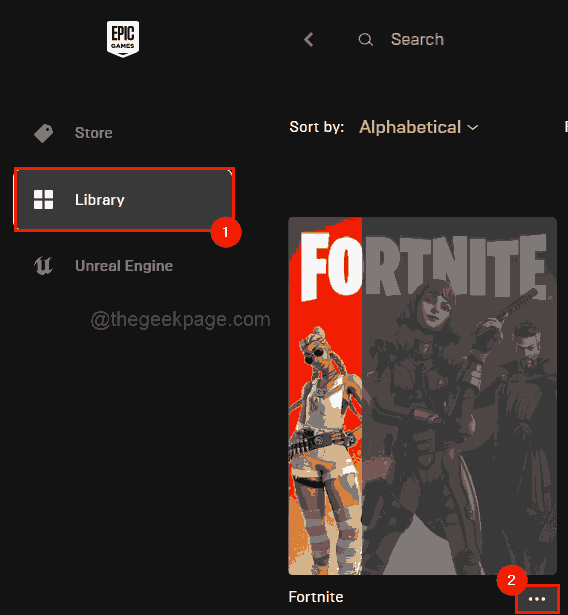Image resolution: width=568 pixels, height=615 pixels.
Task: Open Unreal Engine from sidebar
Action: (x=103, y=266)
